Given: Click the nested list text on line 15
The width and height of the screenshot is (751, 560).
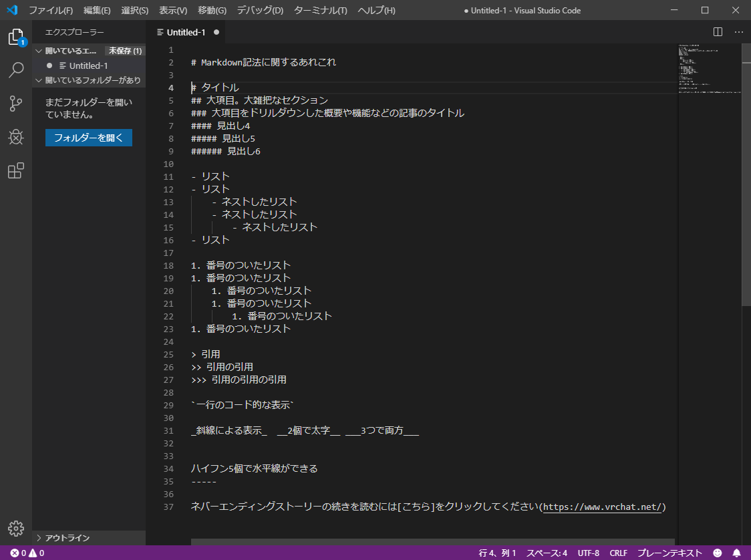Looking at the screenshot, I should pos(275,228).
